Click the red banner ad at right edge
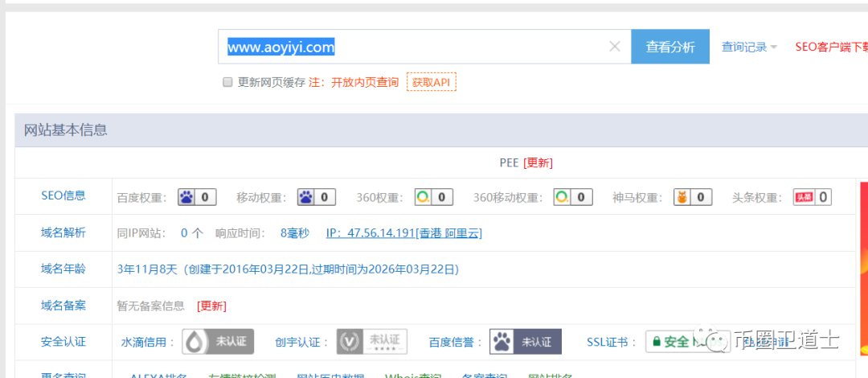Screen dimensions: 868x378 863,269
